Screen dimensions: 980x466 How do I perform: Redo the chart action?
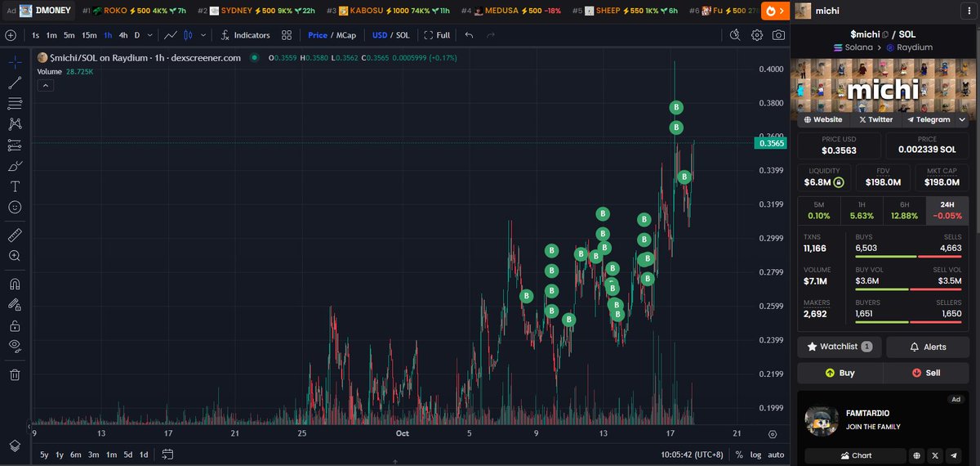click(x=491, y=35)
